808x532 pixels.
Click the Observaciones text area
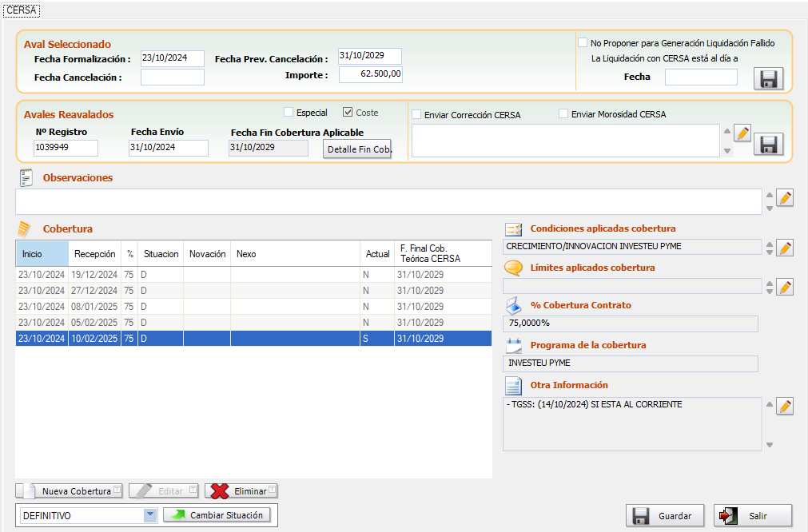(388, 201)
